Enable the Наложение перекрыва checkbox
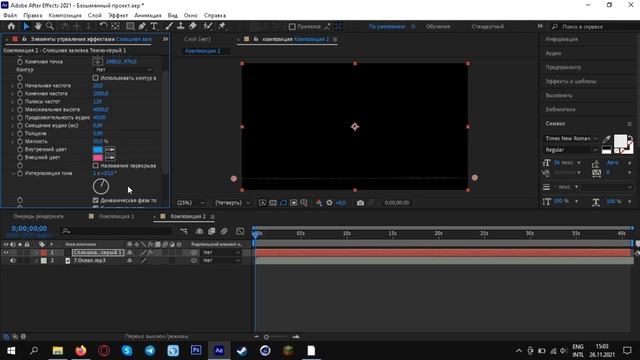The image size is (640, 360). (x=96, y=166)
